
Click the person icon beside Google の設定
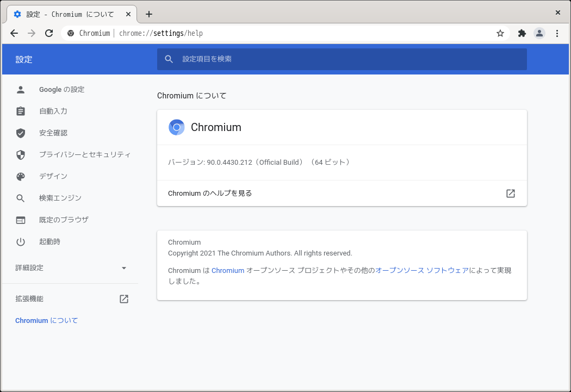coord(21,90)
